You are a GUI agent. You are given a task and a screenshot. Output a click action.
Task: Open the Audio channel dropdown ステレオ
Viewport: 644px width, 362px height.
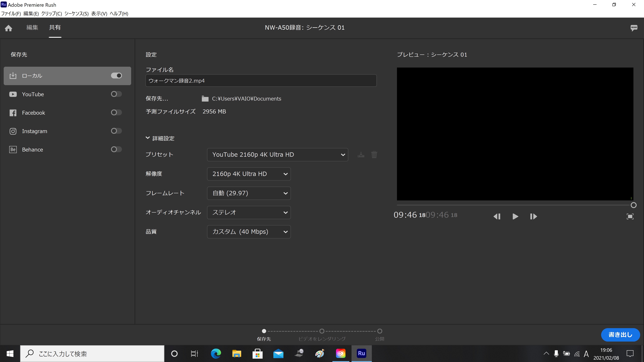[249, 212]
